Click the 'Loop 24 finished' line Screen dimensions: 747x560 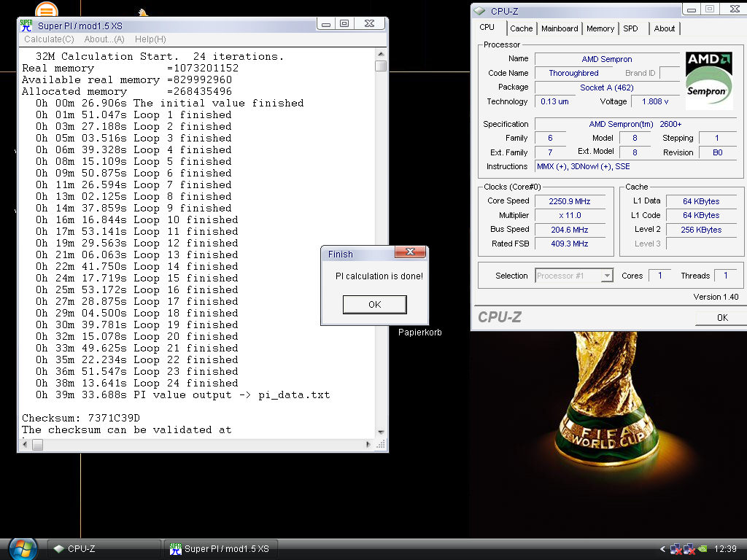[x=136, y=384]
